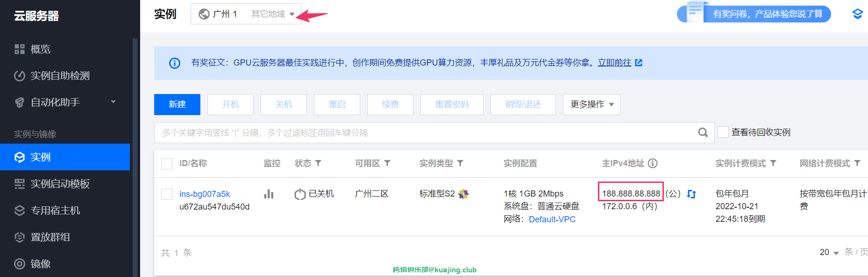Click the private IP 172.0.0.6 (内)
This screenshot has height=277, width=868.
tap(630, 206)
